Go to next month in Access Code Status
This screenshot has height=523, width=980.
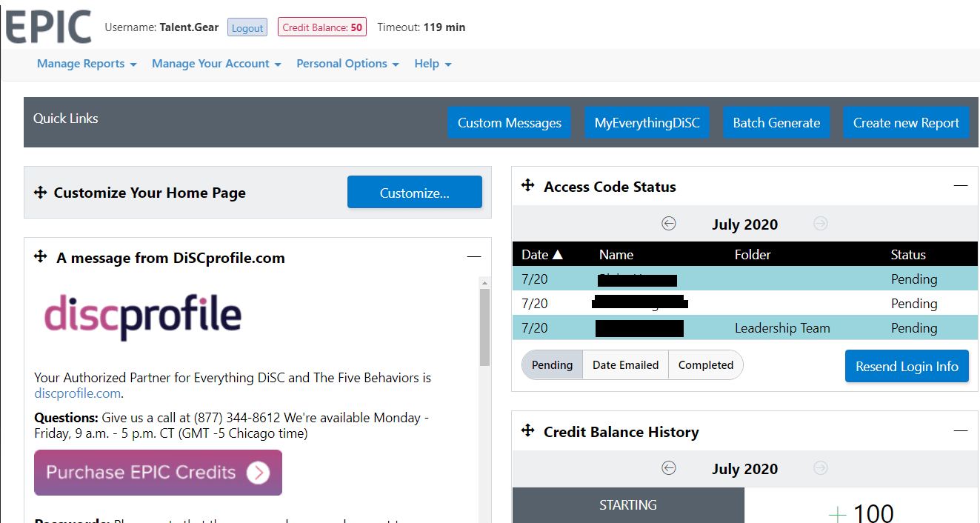[820, 223]
